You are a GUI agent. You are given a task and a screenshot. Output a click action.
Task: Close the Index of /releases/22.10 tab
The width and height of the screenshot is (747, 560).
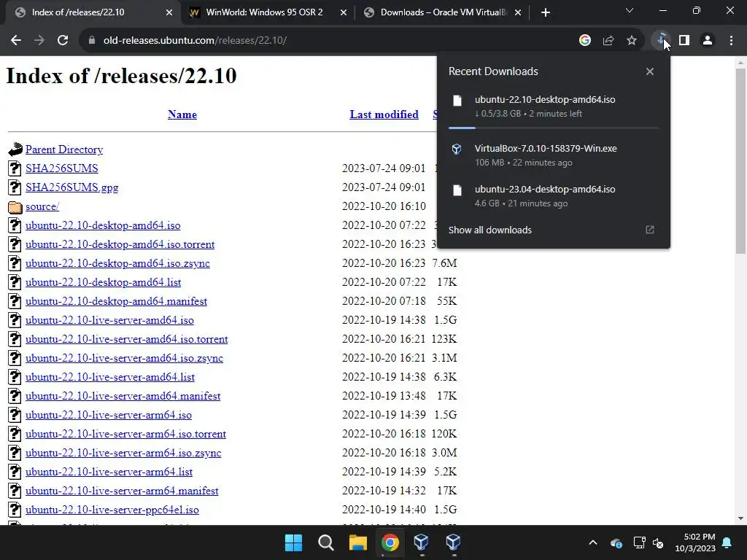[x=169, y=12]
